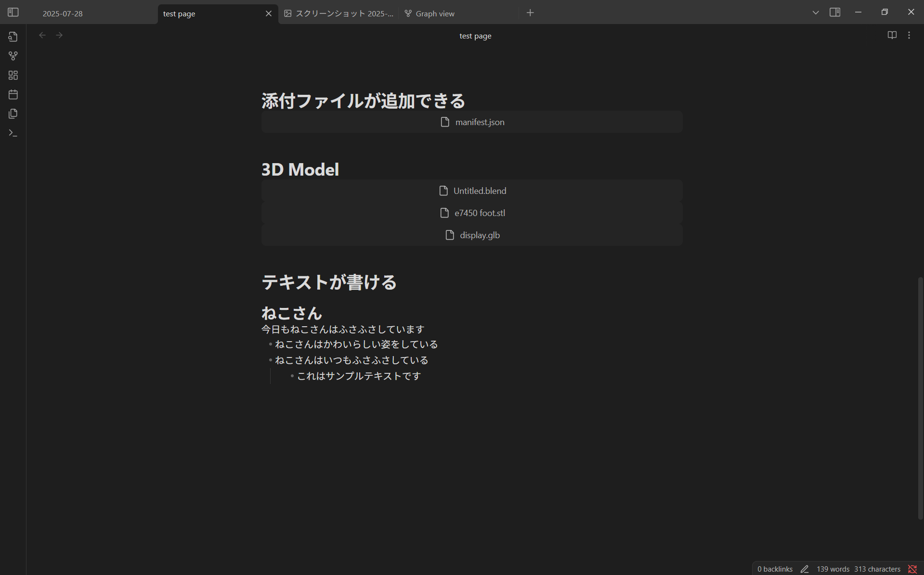Open the canvas icon in the ribbon
The height and width of the screenshot is (575, 924).
click(x=13, y=75)
